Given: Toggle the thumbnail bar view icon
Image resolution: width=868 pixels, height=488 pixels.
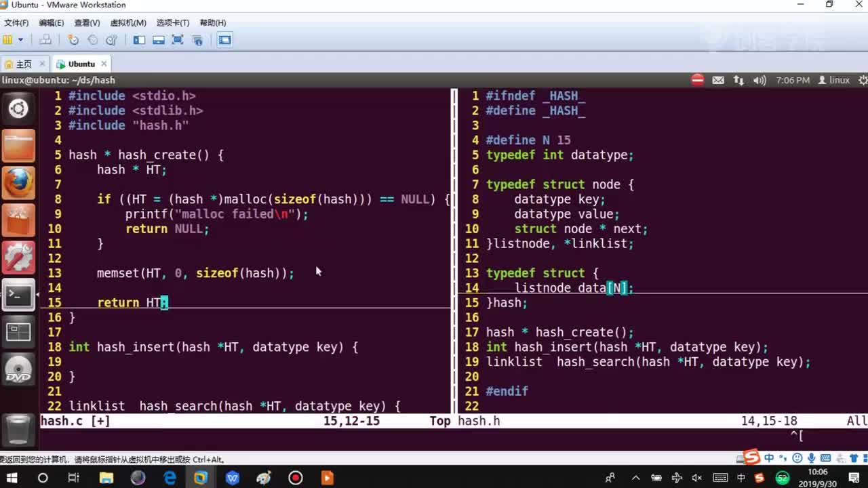Looking at the screenshot, I should click(x=159, y=40).
